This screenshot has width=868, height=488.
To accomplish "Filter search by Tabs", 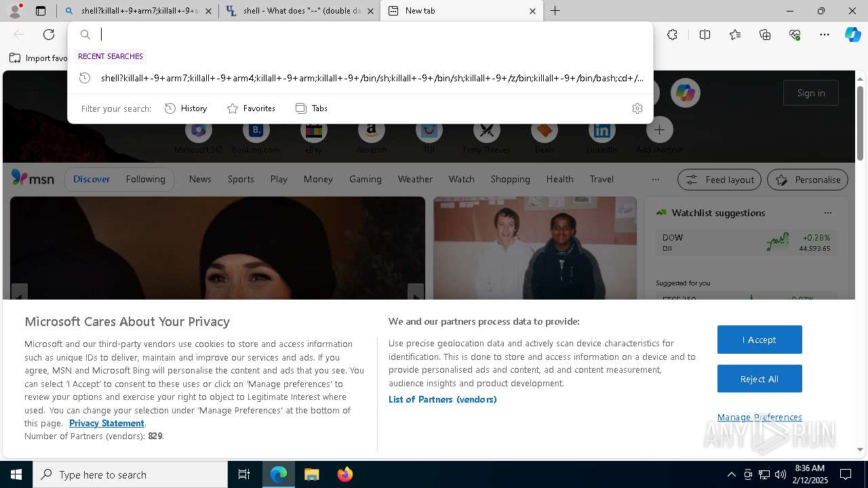I will tap(312, 108).
